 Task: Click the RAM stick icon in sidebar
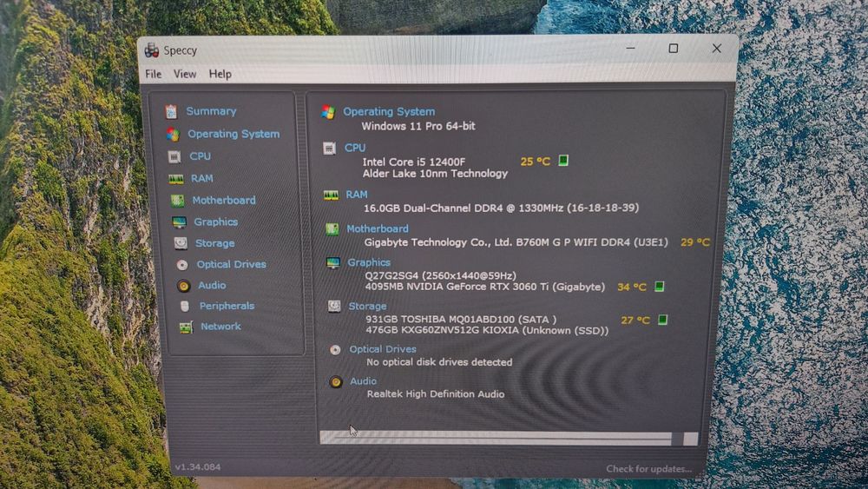176,179
